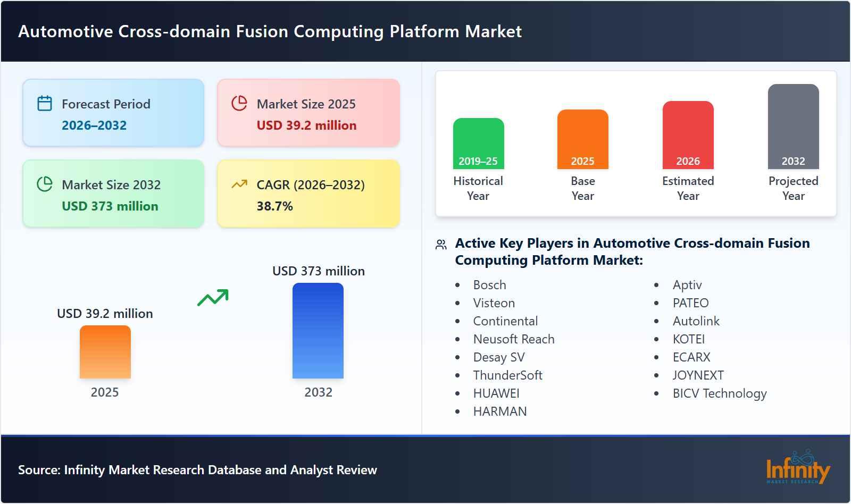The height and width of the screenshot is (504, 851).
Task: Click the Projected Year label
Action: [793, 188]
